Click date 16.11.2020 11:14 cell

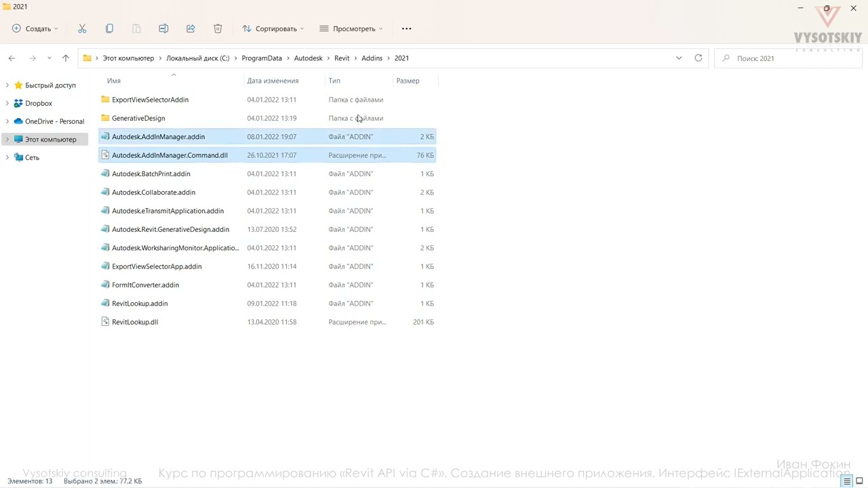pos(272,266)
